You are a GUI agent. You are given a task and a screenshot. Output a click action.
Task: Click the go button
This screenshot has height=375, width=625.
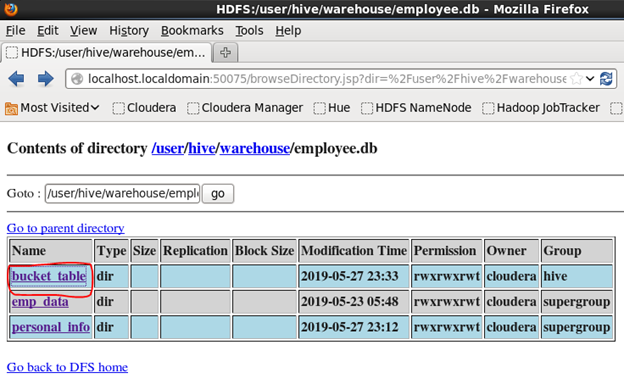pyautogui.click(x=218, y=193)
